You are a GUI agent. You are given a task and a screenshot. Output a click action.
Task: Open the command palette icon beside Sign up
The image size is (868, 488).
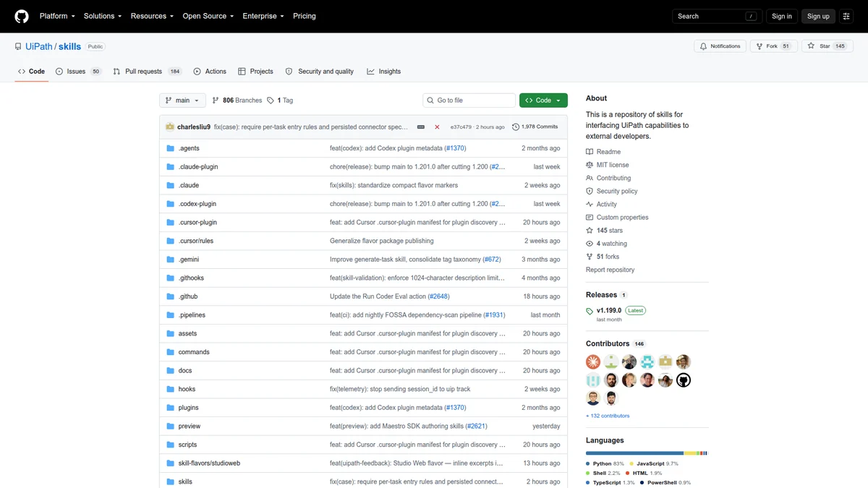tap(846, 16)
